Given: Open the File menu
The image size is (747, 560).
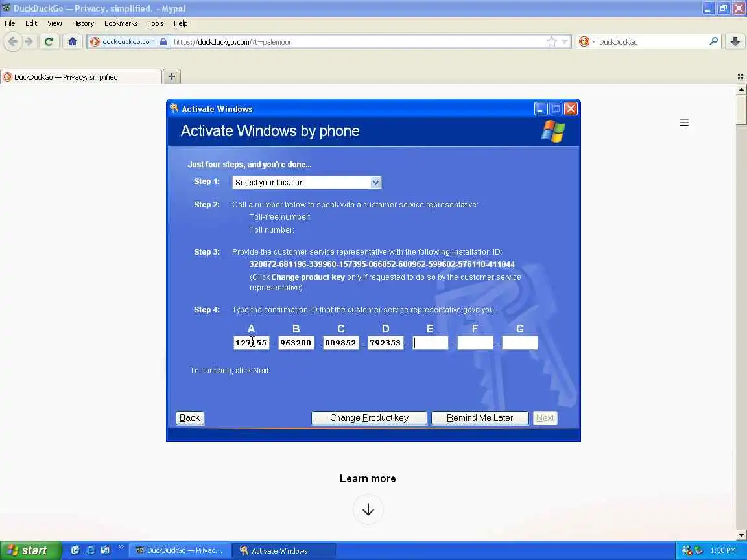Looking at the screenshot, I should coord(10,23).
